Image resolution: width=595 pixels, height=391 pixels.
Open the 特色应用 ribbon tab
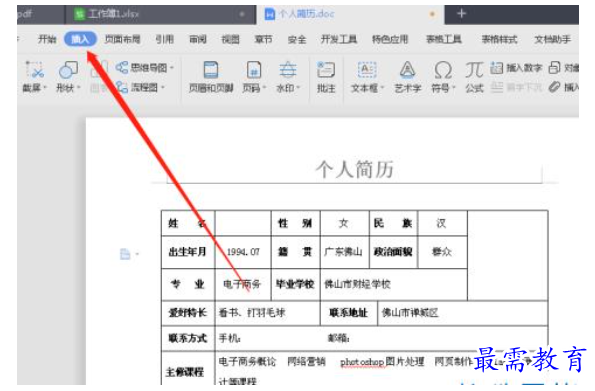click(x=390, y=39)
